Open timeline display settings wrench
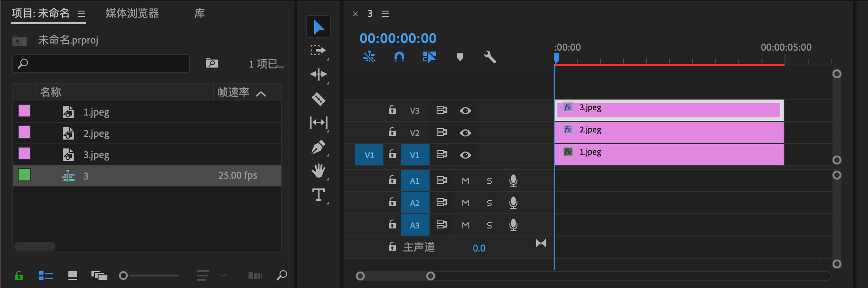This screenshot has width=868, height=288. (x=489, y=57)
